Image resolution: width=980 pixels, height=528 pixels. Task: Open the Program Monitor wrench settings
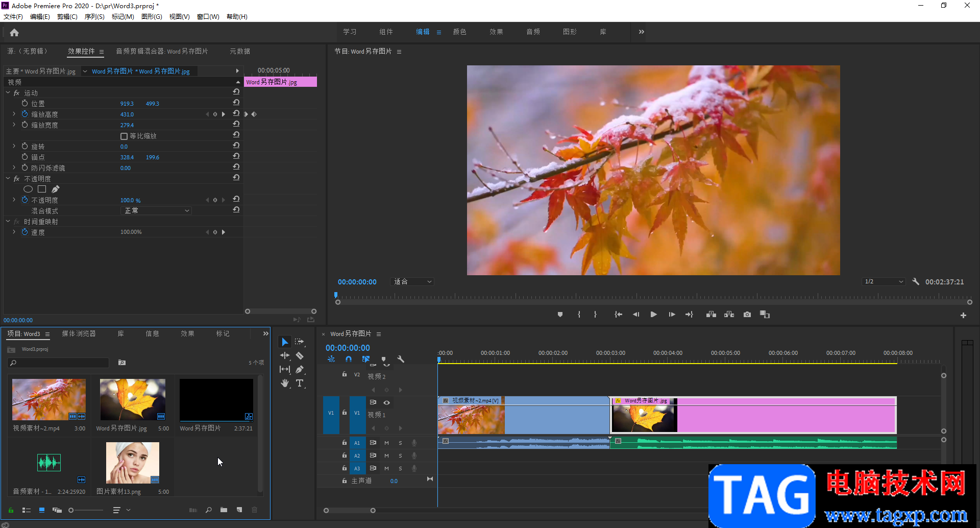[x=916, y=281]
